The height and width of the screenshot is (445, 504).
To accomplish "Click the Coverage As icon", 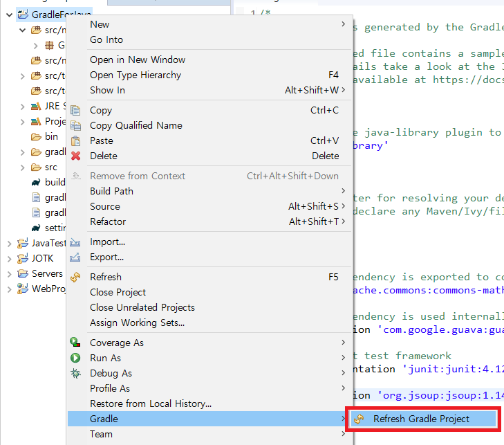I will (75, 343).
